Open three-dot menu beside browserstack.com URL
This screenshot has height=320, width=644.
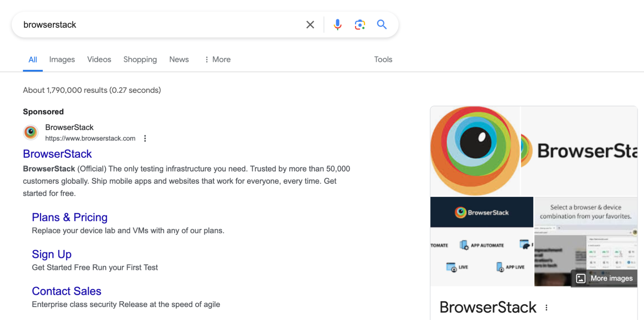pos(145,139)
